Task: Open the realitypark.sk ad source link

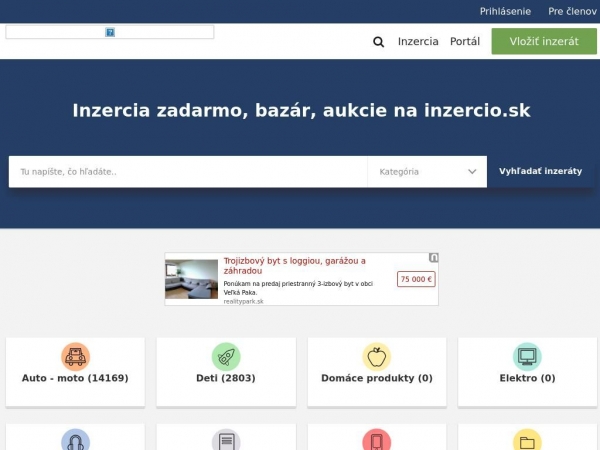Action: 243,302
